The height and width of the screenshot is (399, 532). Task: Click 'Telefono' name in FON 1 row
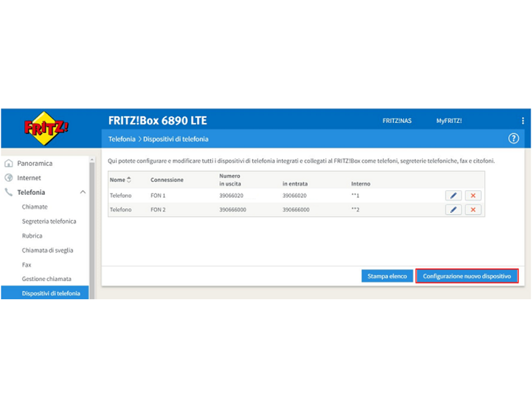point(120,196)
